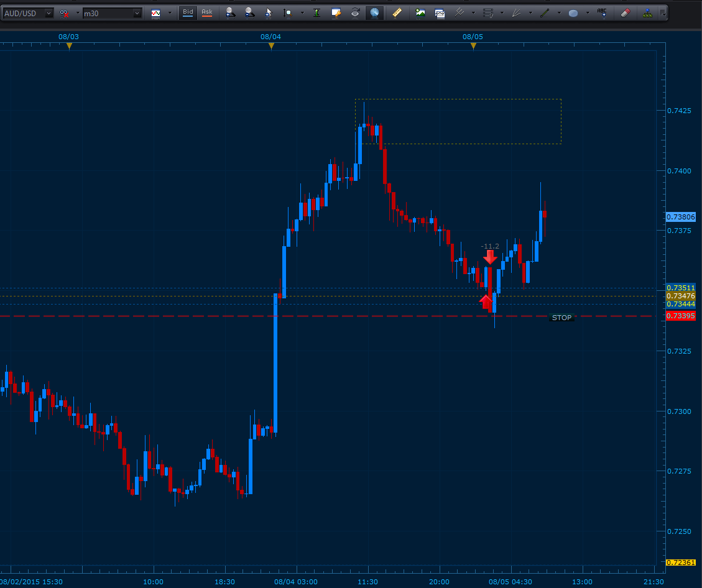Select the trend line drawing tool
Viewport: 702px width, 588px height.
[x=545, y=12]
